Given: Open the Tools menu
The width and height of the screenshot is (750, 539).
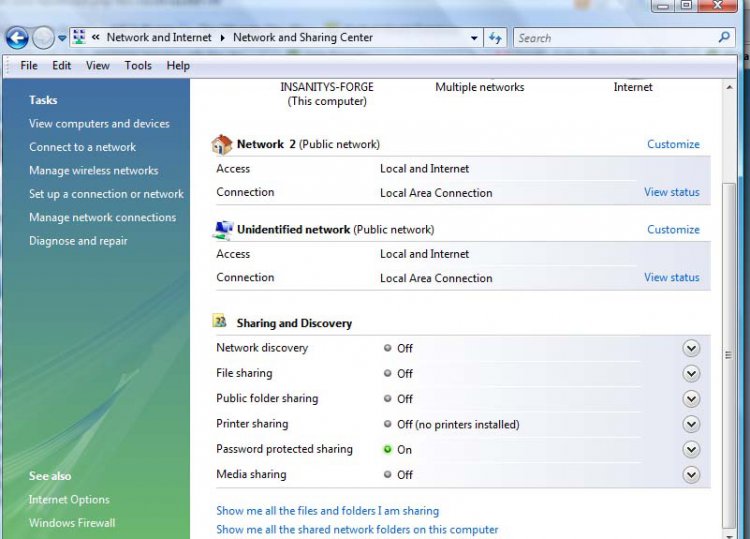Looking at the screenshot, I should (x=138, y=66).
